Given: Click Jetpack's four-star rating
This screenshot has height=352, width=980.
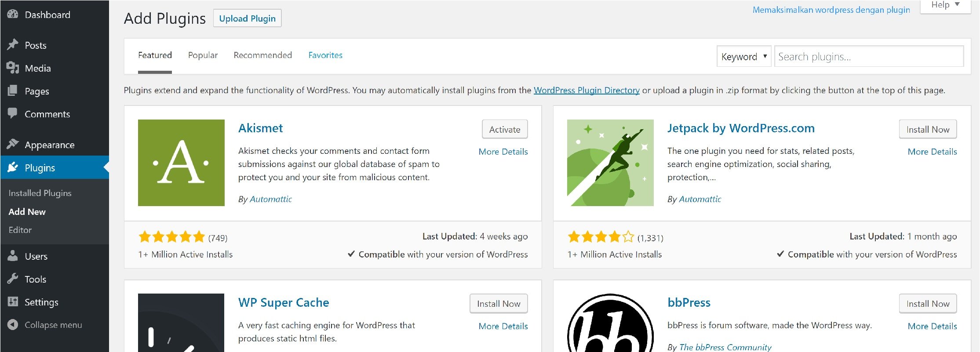Looking at the screenshot, I should tap(601, 237).
